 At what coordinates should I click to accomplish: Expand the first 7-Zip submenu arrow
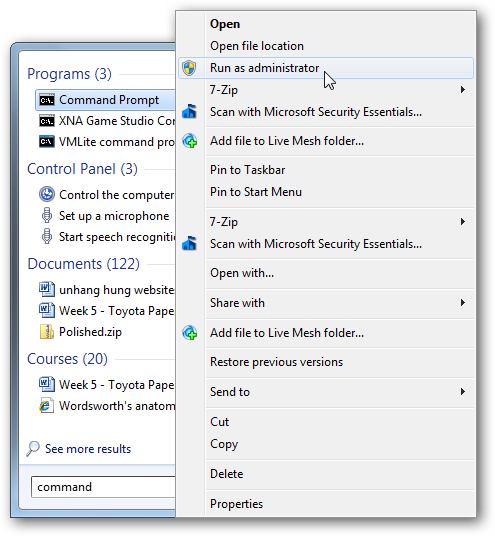[x=463, y=90]
